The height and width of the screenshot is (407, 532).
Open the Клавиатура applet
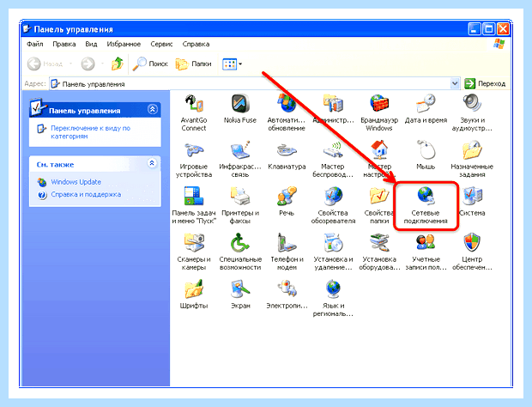click(x=287, y=155)
